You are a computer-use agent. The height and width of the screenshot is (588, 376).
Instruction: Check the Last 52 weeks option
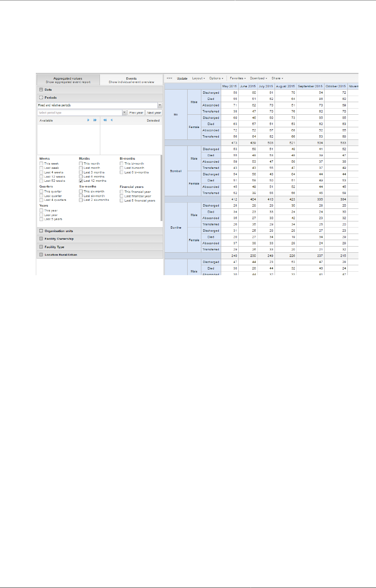pos(41,181)
